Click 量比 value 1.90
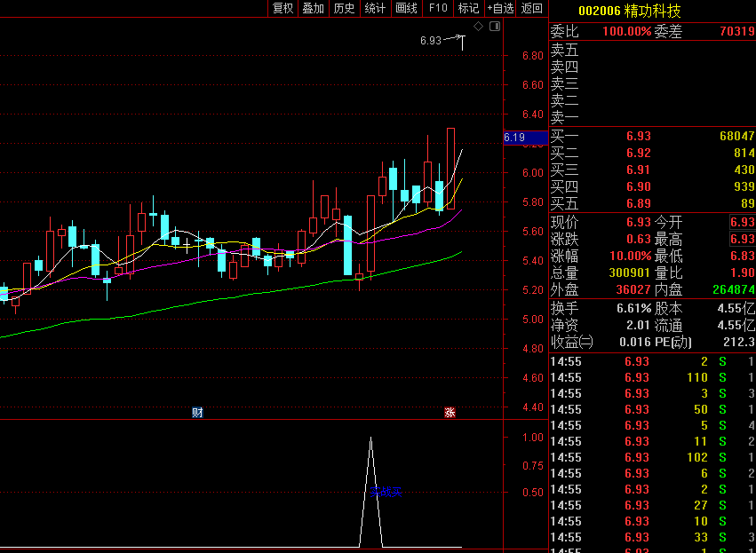Screen dimensions: 756x553 click(x=743, y=273)
